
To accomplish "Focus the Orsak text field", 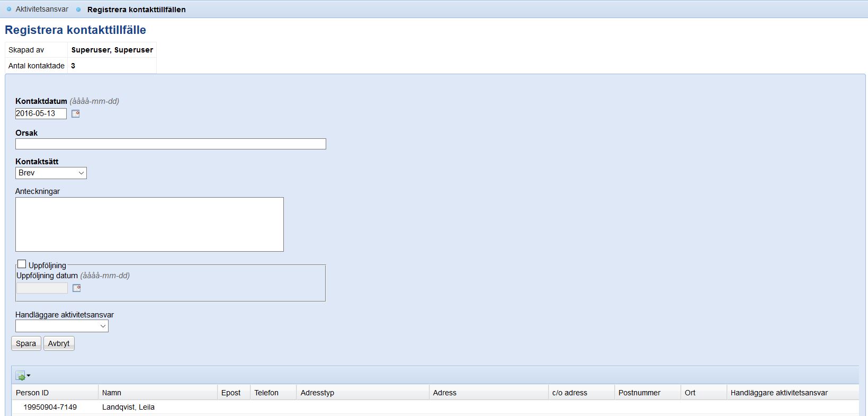I will point(171,144).
